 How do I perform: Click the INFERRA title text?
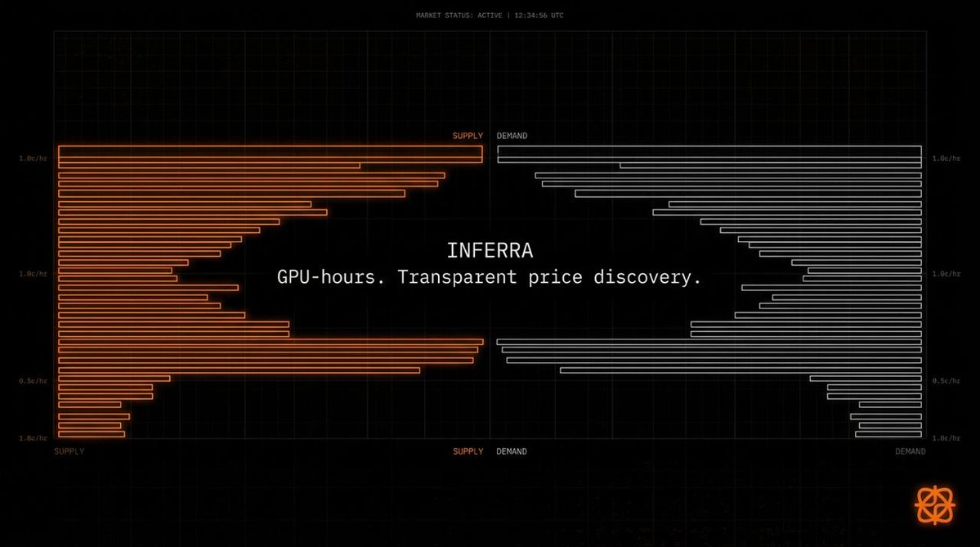coord(490,250)
